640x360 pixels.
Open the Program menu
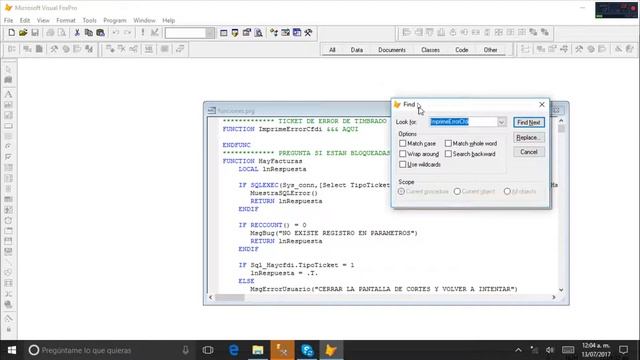tap(115, 20)
